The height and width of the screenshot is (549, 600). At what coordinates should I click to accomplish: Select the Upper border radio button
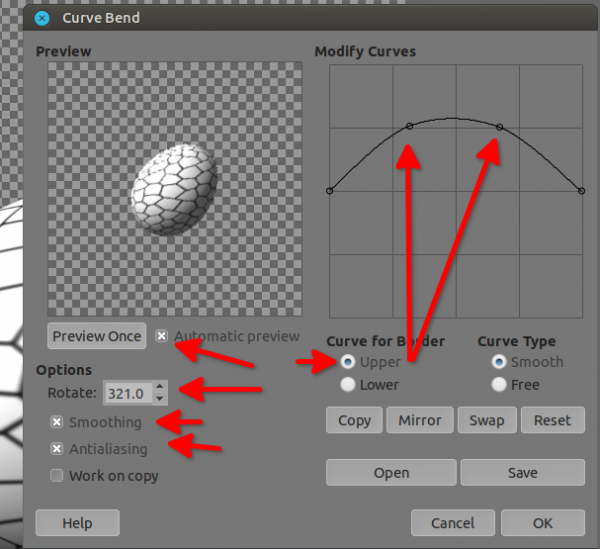tap(347, 362)
